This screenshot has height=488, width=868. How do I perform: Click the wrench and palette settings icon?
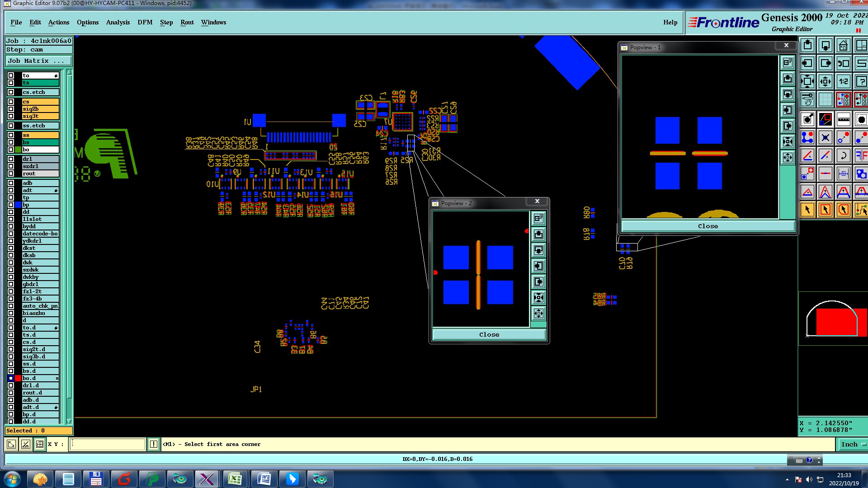[807, 99]
